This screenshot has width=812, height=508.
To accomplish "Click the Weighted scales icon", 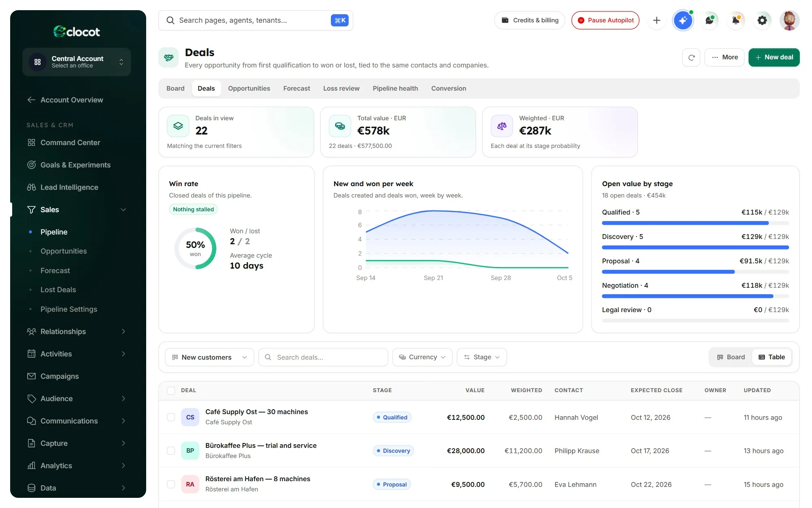I will (x=502, y=126).
